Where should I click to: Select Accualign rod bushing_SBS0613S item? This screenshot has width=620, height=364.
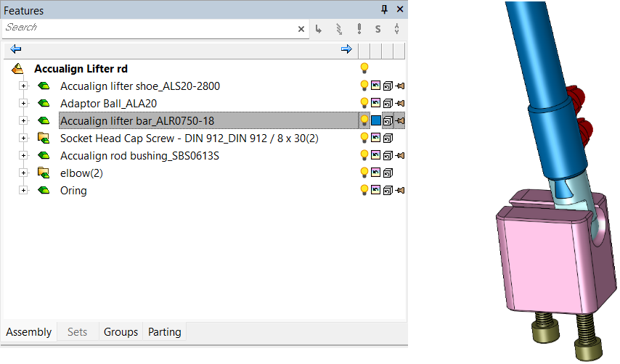point(139,156)
